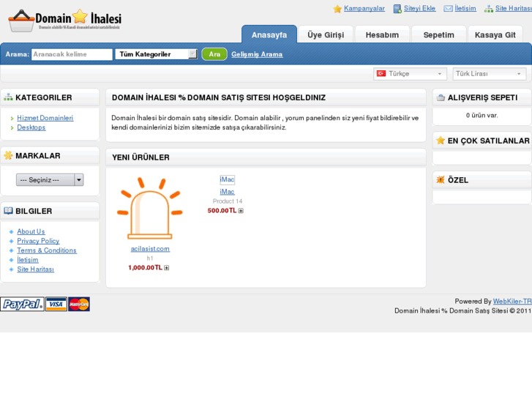
Task: Open the Desktops category
Action: (31, 127)
